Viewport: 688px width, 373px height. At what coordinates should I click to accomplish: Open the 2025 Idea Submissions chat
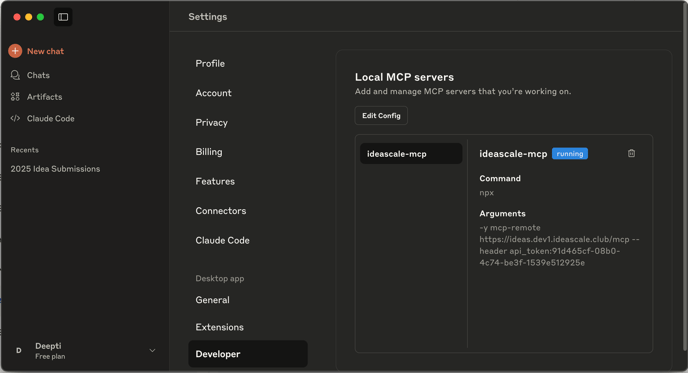tap(55, 169)
